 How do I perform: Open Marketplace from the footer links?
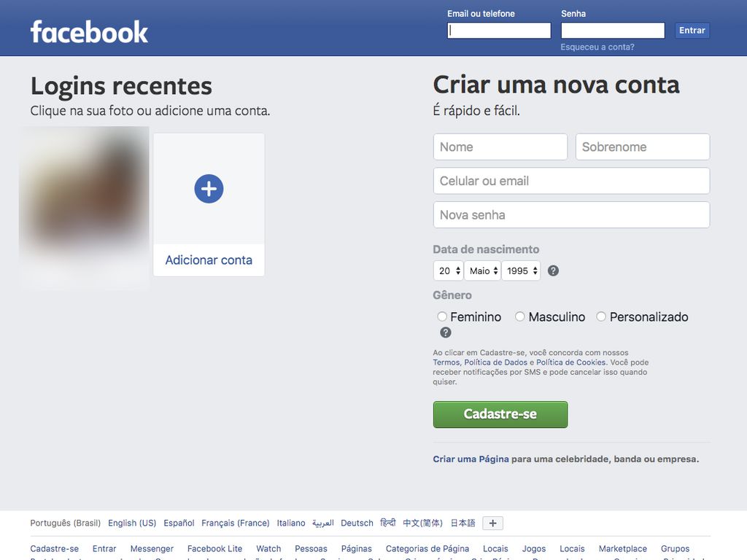pyautogui.click(x=623, y=548)
